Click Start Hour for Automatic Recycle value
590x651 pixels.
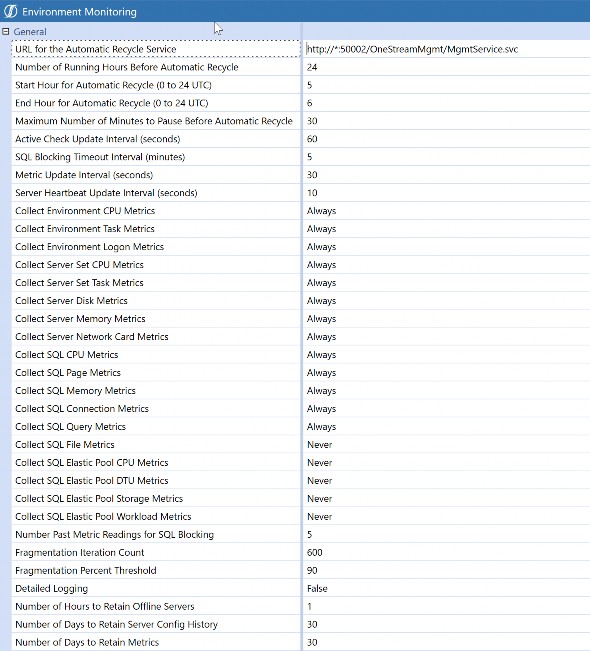tap(446, 85)
